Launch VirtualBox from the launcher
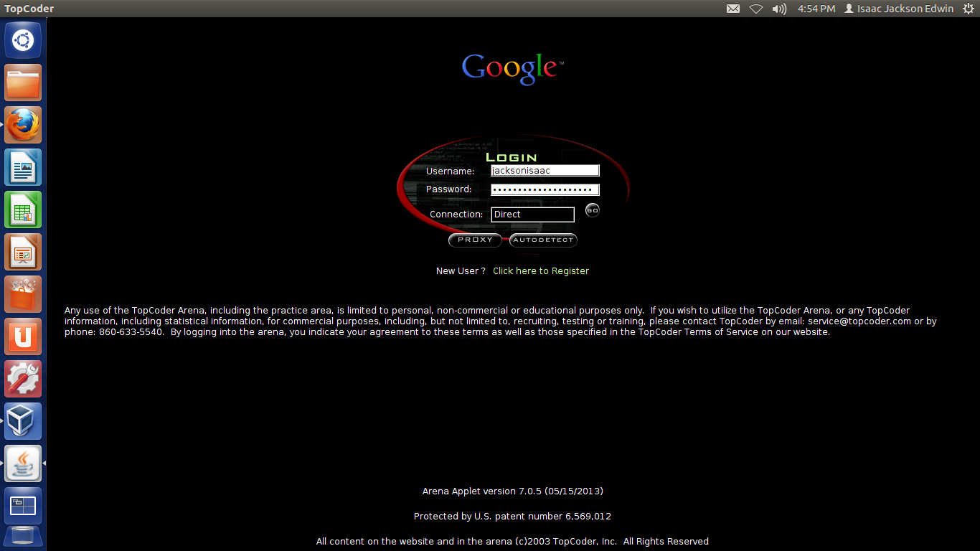This screenshot has width=980, height=551. [23, 421]
